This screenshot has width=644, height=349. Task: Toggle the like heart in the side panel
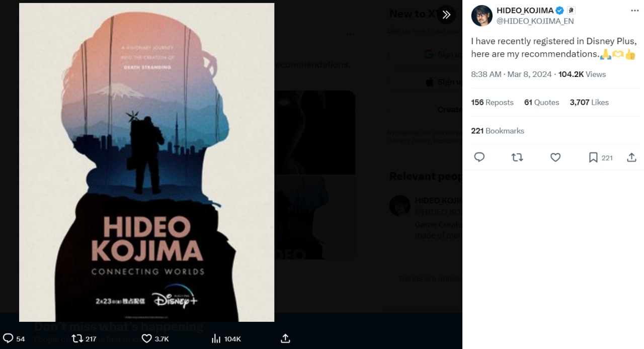coord(555,157)
